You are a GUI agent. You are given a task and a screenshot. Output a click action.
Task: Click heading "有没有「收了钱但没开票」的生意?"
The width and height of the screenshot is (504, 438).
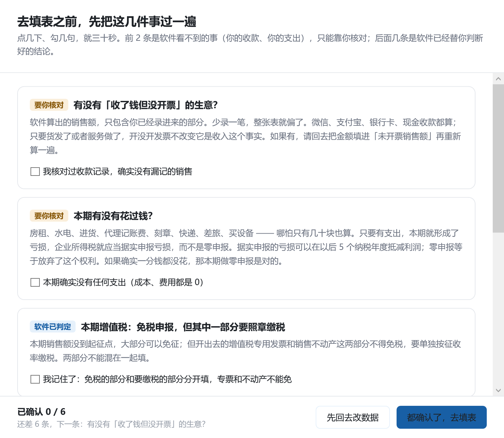tap(146, 105)
